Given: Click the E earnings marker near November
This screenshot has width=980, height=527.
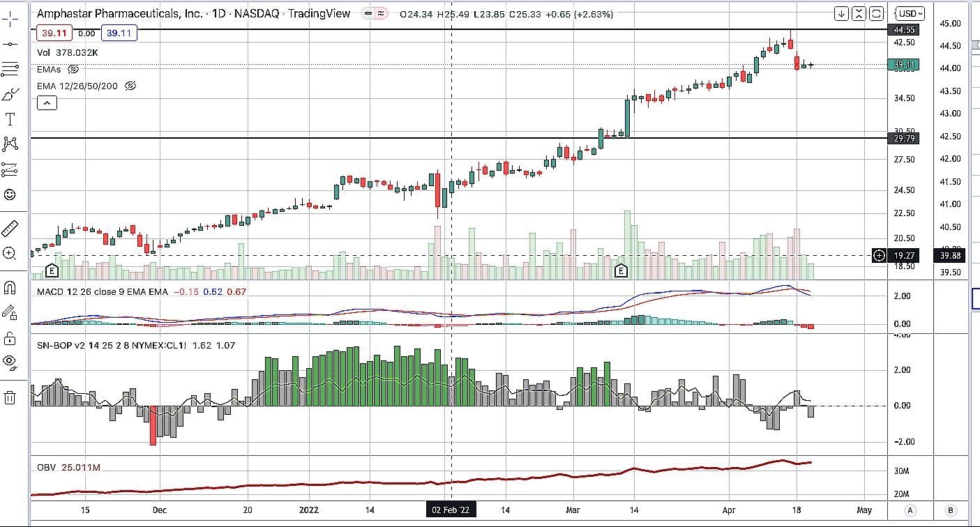Looking at the screenshot, I should 52,270.
